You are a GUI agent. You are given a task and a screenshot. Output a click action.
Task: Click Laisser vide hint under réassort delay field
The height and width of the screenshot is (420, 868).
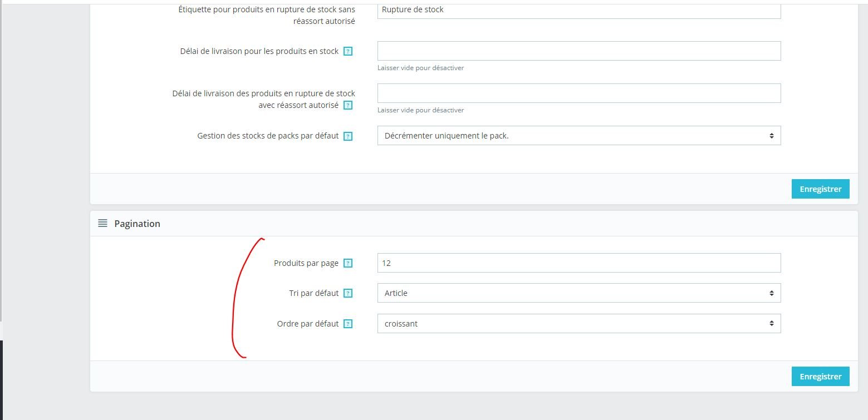click(x=420, y=110)
